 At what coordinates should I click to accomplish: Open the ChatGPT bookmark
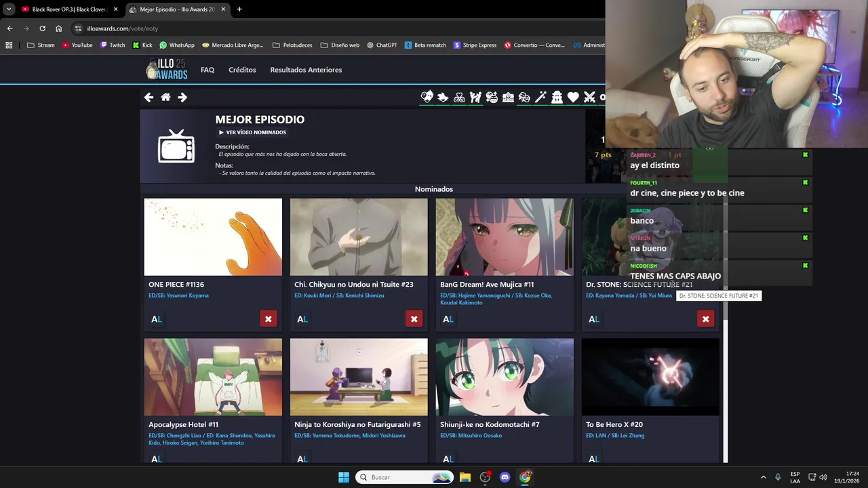pyautogui.click(x=382, y=45)
